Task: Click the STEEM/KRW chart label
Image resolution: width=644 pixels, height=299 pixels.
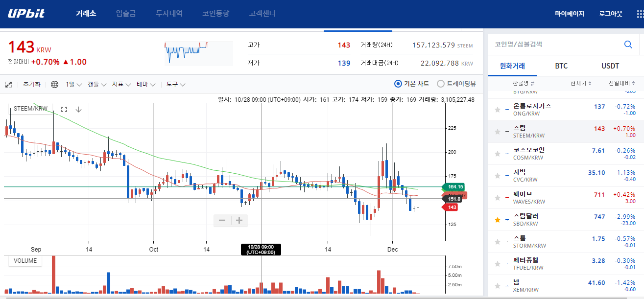Action: coord(30,109)
